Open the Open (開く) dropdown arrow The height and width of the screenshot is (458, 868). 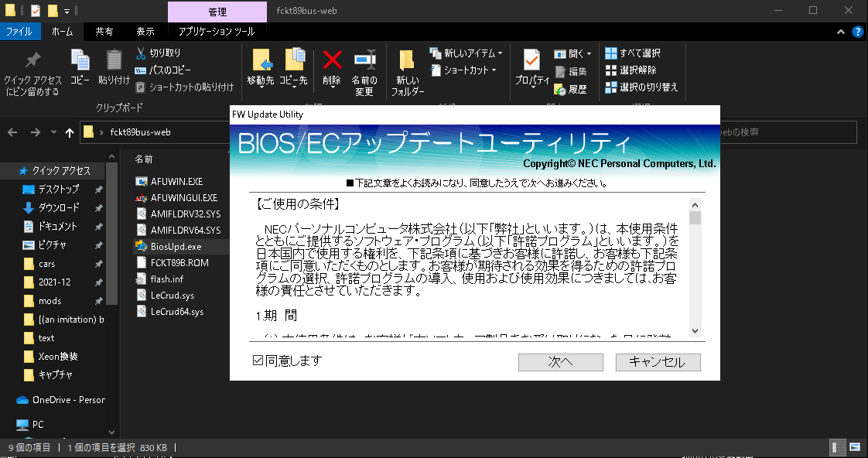pyautogui.click(x=589, y=53)
